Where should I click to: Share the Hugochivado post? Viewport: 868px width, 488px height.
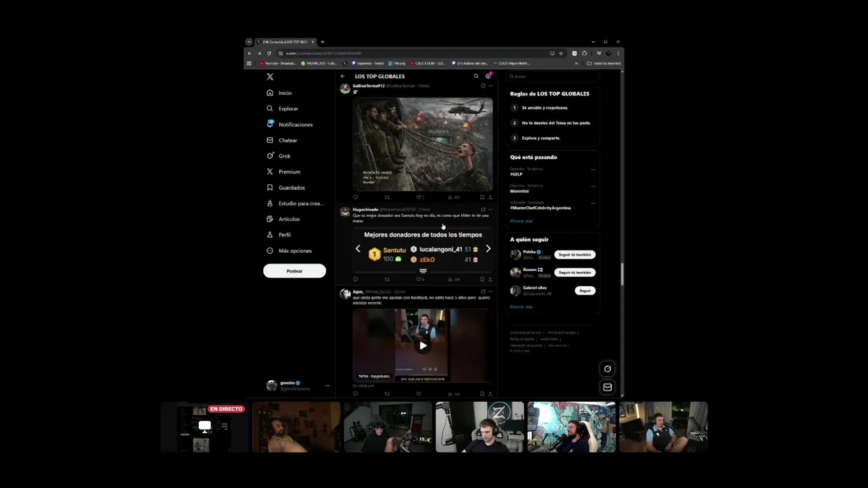point(490,279)
